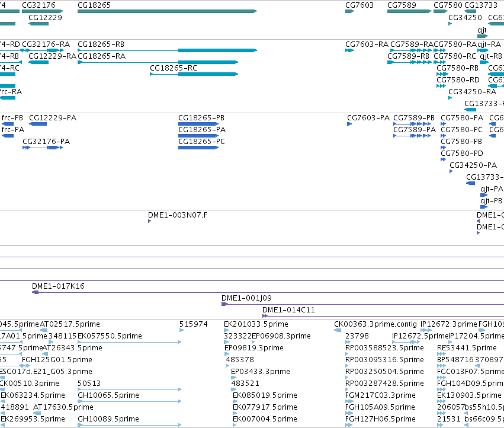Click the CG18265-PA protein label
Screen dimensions: 504x428
click(x=202, y=129)
